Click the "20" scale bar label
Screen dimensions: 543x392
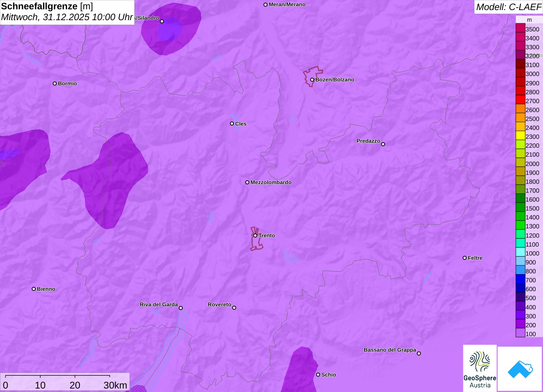[x=75, y=385]
